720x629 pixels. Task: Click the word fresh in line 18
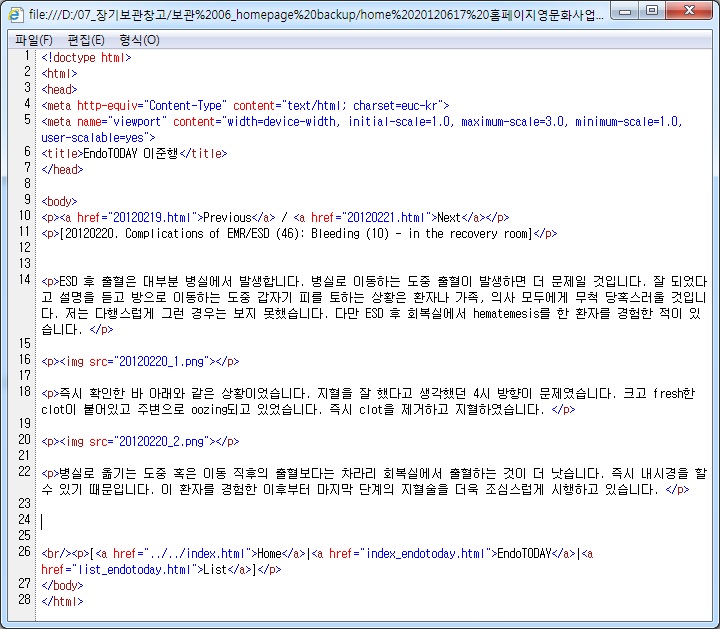pos(668,393)
